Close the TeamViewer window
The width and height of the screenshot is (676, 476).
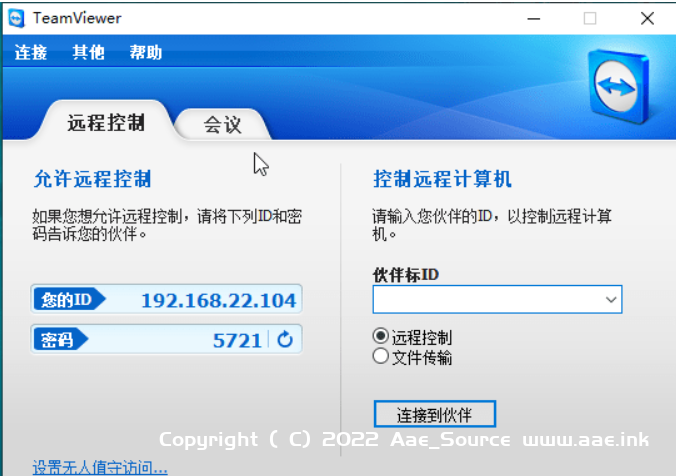pos(647,19)
